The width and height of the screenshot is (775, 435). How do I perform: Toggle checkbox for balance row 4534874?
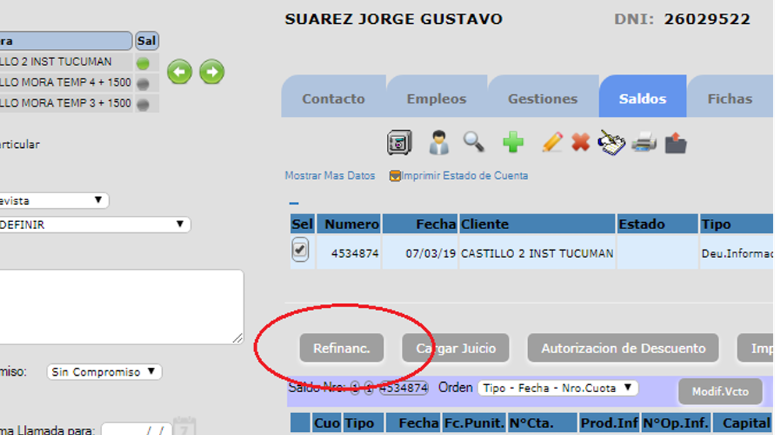(x=300, y=251)
